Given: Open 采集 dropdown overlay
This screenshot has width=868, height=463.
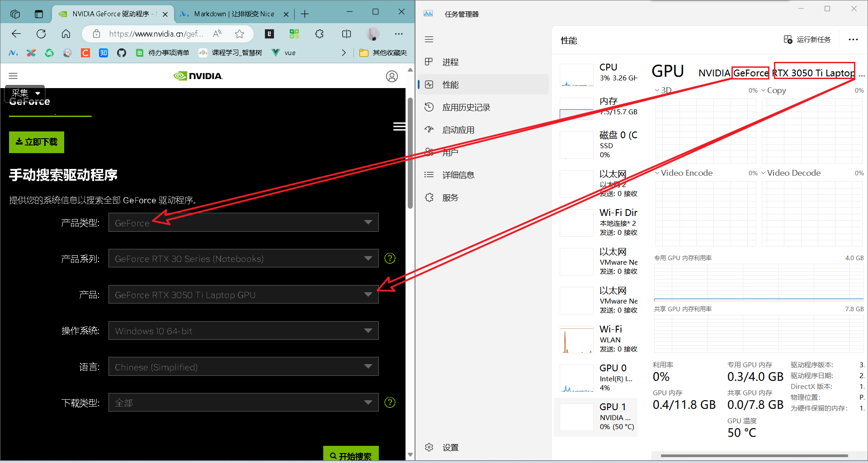Looking at the screenshot, I should pos(25,93).
